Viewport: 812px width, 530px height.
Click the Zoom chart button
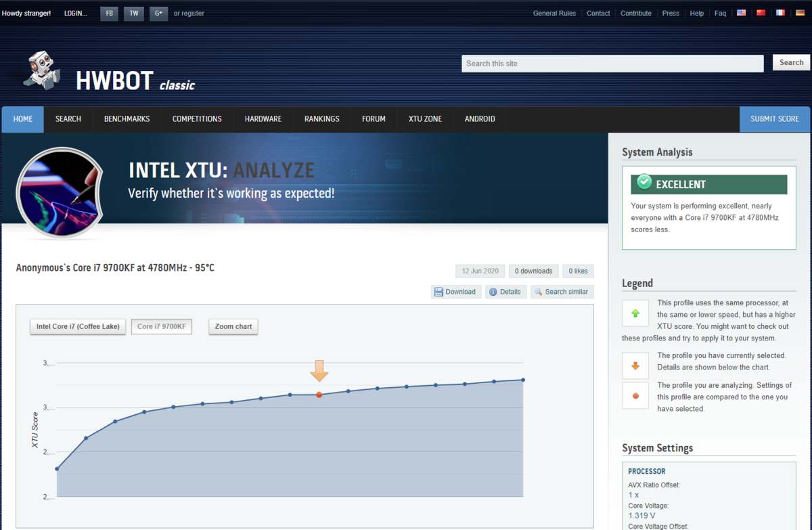[233, 326]
